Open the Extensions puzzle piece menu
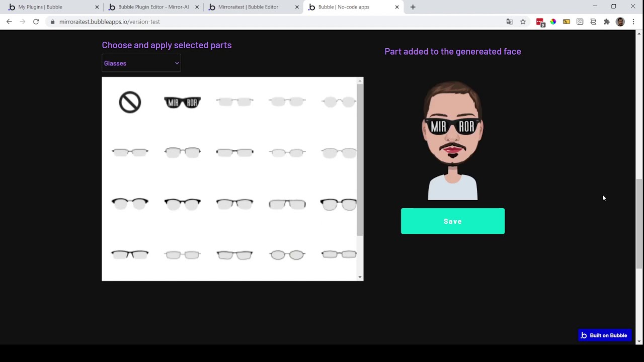The height and width of the screenshot is (362, 644). pyautogui.click(x=607, y=22)
